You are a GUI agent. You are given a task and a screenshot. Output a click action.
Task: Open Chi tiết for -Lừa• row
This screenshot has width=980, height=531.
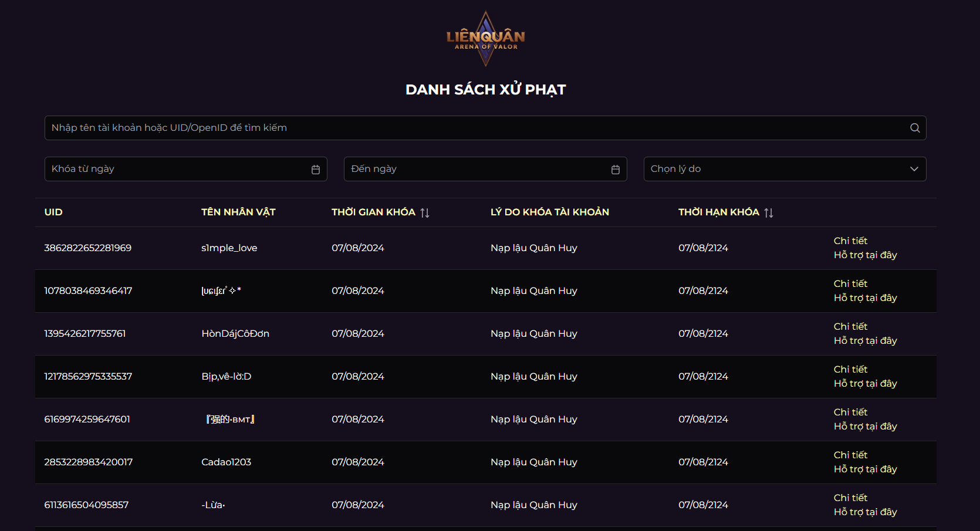[850, 498]
